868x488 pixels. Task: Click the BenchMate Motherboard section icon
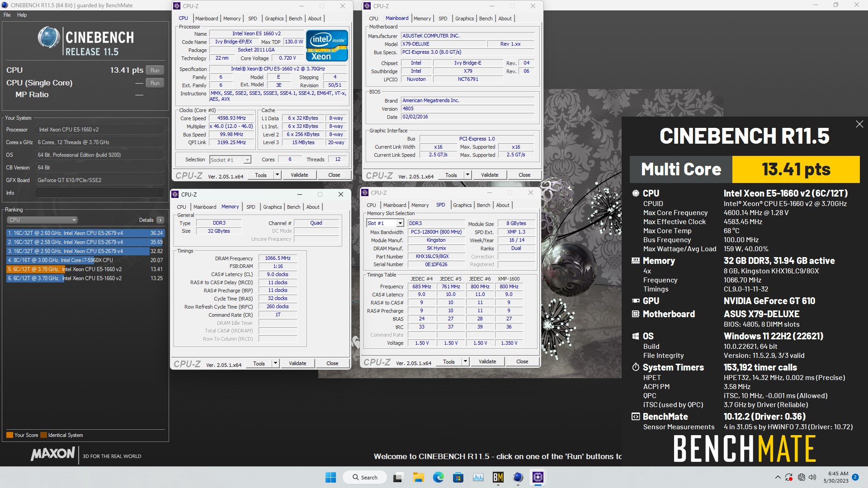pyautogui.click(x=636, y=314)
